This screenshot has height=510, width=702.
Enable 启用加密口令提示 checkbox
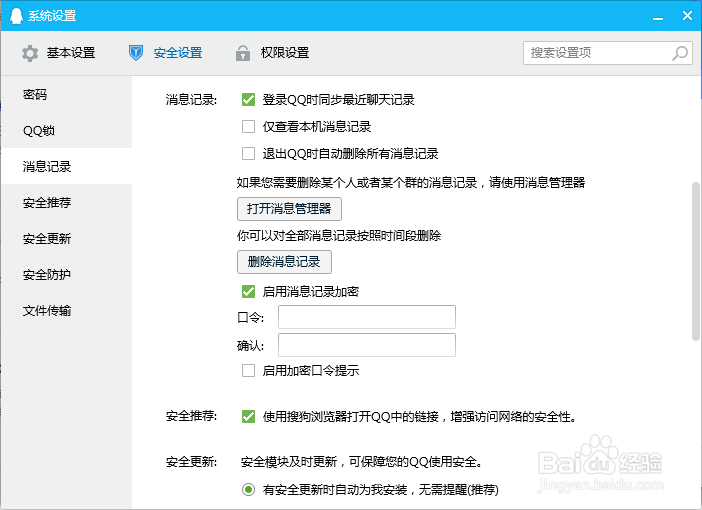click(248, 370)
